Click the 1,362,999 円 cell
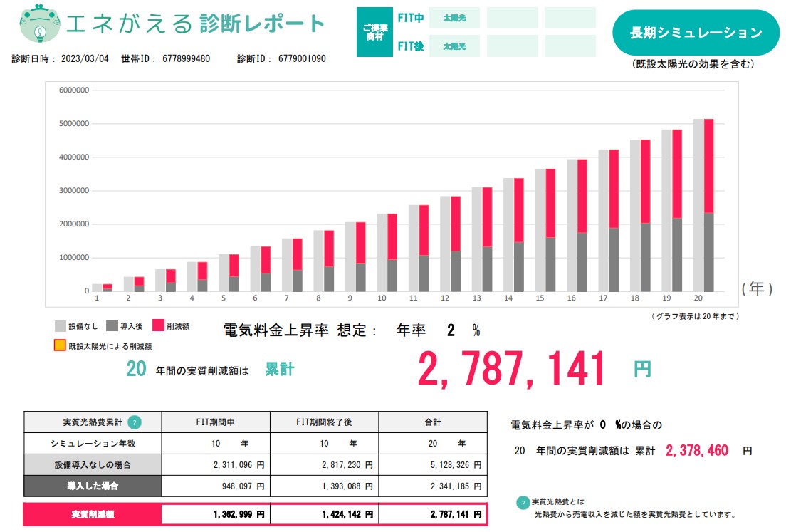Screen dimensions: 786x532 click(x=216, y=514)
